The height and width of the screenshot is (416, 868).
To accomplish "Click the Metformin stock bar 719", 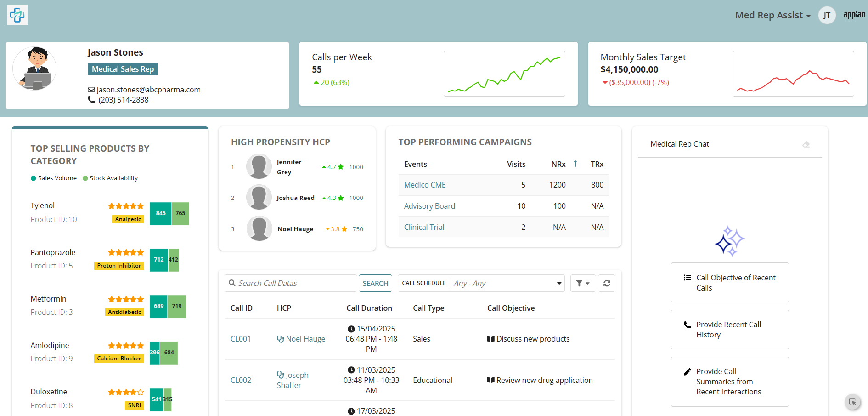I will [x=177, y=306].
